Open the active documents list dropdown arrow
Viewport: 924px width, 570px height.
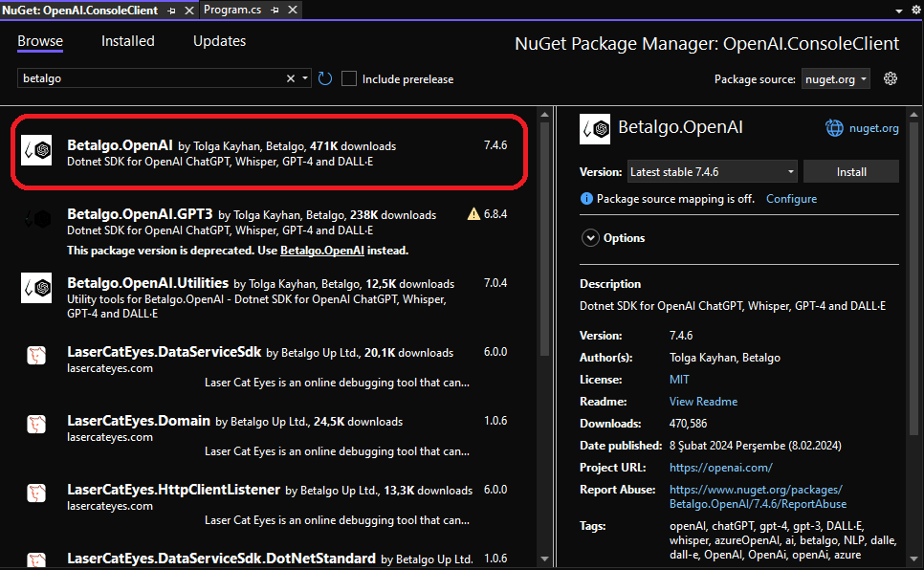[x=899, y=11]
